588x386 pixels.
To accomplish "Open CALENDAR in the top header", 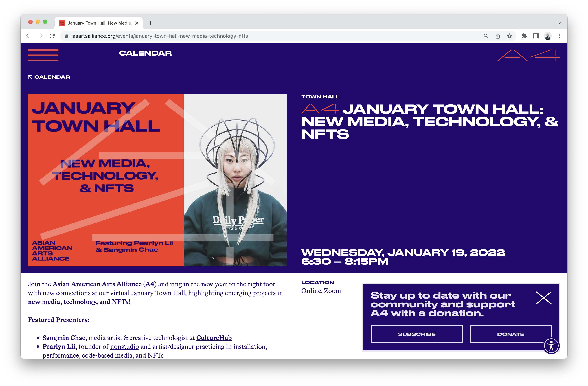I will pos(145,53).
